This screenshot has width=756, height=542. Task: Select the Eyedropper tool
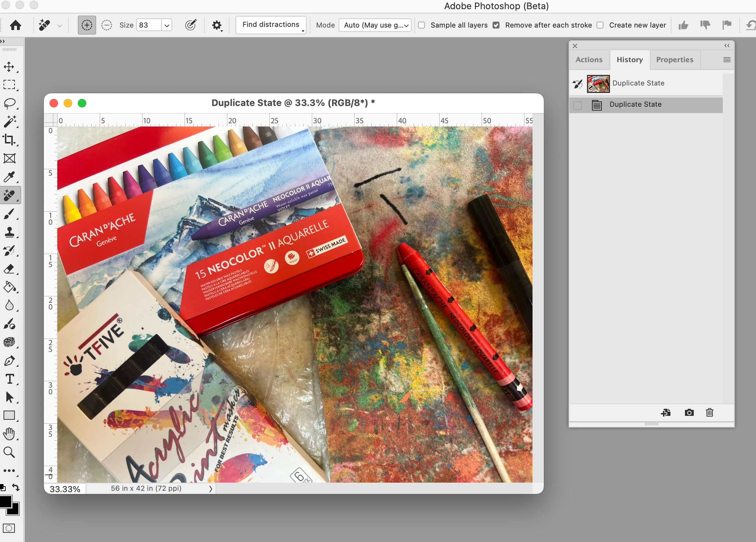click(9, 177)
